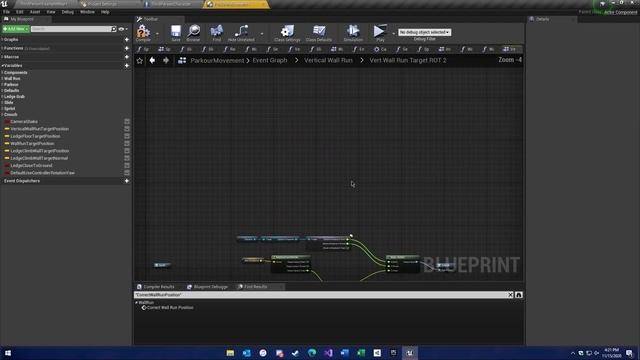Compile the blueprint via the Compile icon
Viewport: 640px width, 360px height.
143,32
